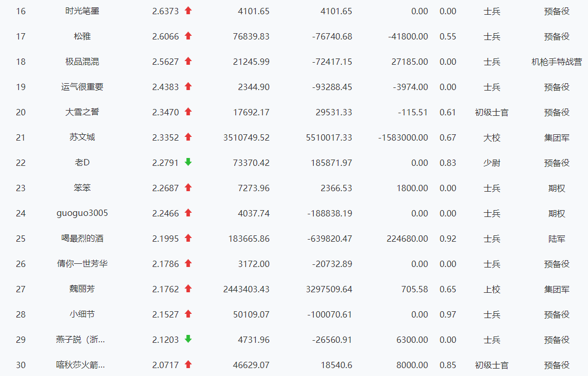Click 集团军 label in 苏文城 row
Image resolution: width=588 pixels, height=376 pixels.
point(556,137)
